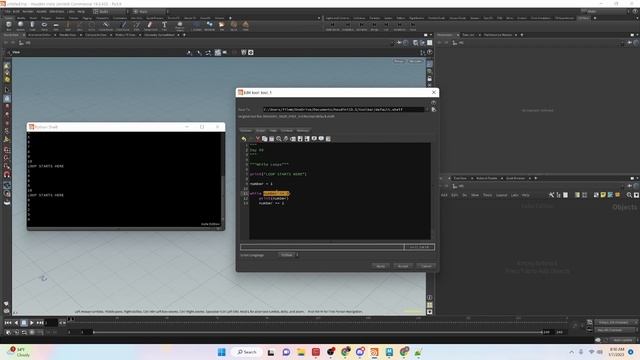
Task: Open Houdini icon in Windows taskbar
Action: pyautogui.click(x=374, y=352)
